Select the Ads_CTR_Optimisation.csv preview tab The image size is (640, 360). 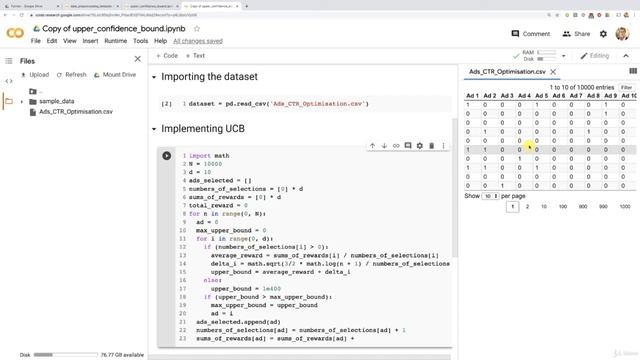(507, 72)
